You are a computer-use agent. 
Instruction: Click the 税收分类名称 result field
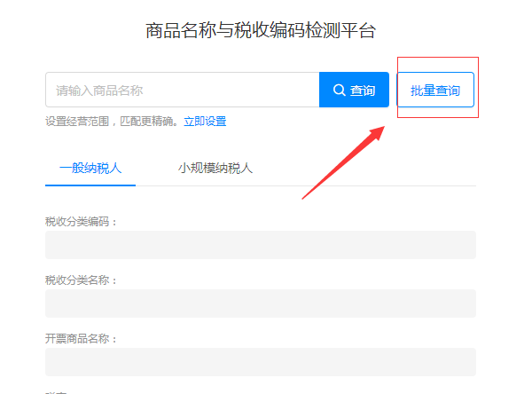pos(261,303)
